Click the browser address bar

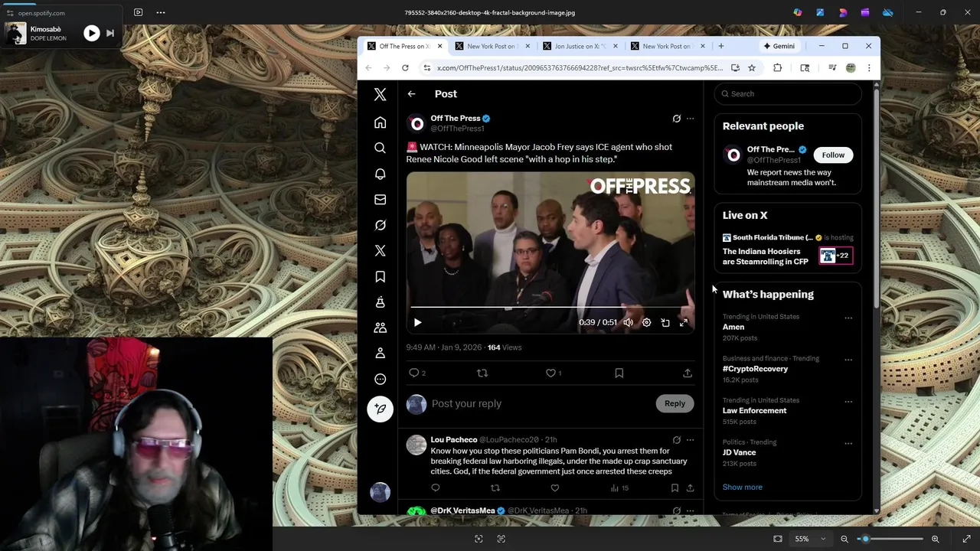coord(580,68)
